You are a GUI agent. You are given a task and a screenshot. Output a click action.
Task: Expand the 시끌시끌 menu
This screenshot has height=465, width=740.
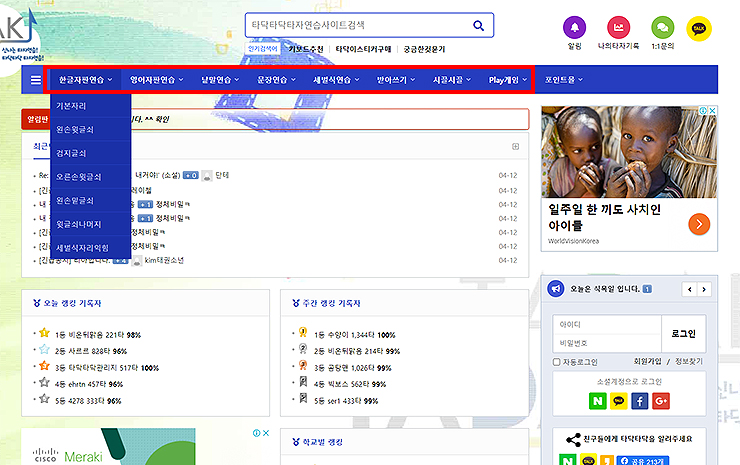tap(452, 80)
